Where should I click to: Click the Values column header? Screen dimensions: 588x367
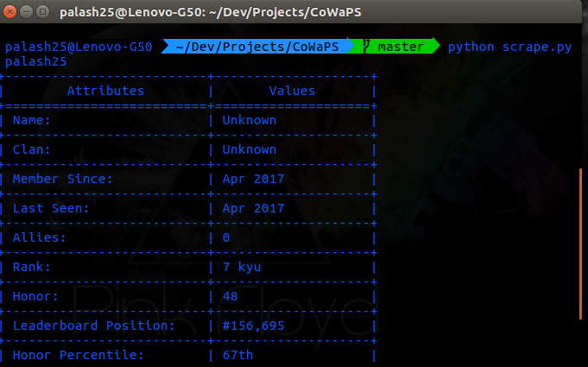click(292, 91)
